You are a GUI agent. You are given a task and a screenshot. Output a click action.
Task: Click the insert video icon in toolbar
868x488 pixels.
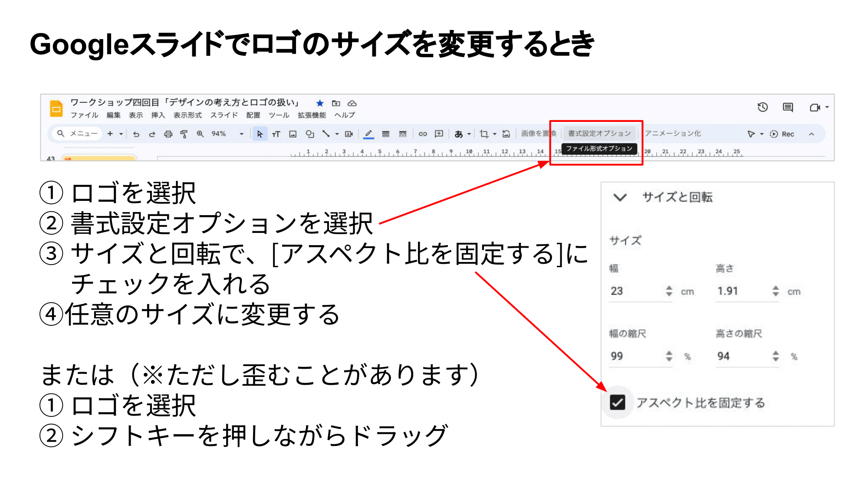click(349, 134)
